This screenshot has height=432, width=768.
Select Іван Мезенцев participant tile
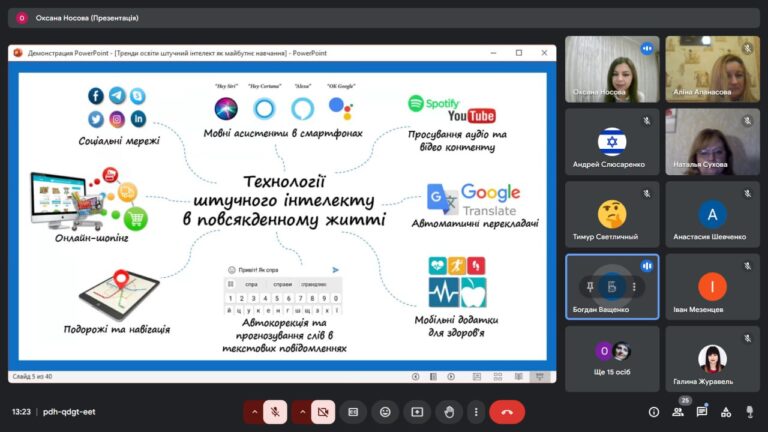[x=712, y=287]
